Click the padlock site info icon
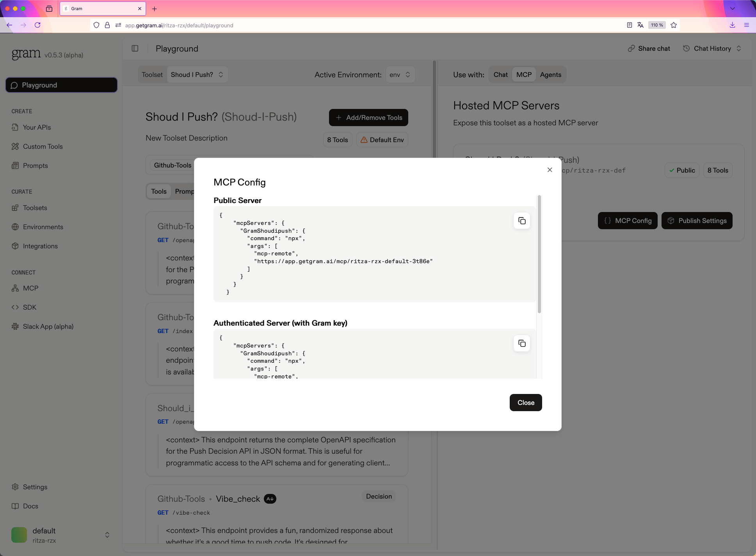Viewport: 756px width, 556px height. [x=107, y=25]
